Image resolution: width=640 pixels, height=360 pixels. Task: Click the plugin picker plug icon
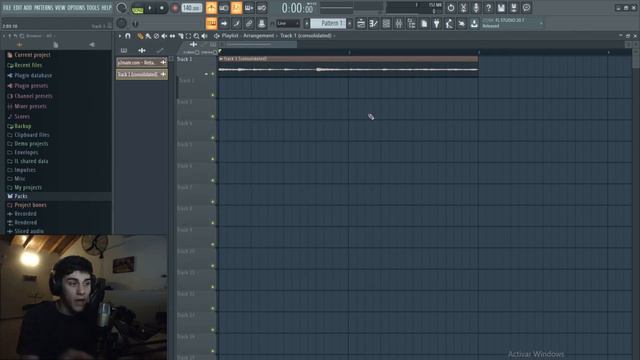437,24
